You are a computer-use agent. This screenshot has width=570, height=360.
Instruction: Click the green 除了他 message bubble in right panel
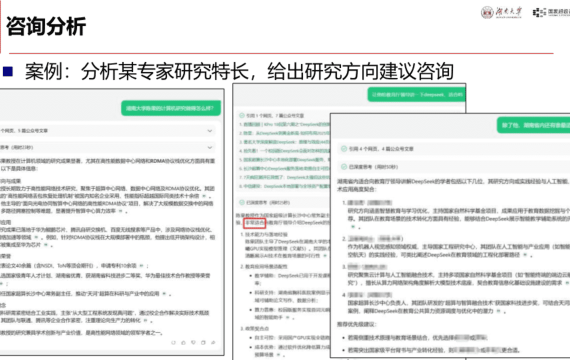[533, 125]
